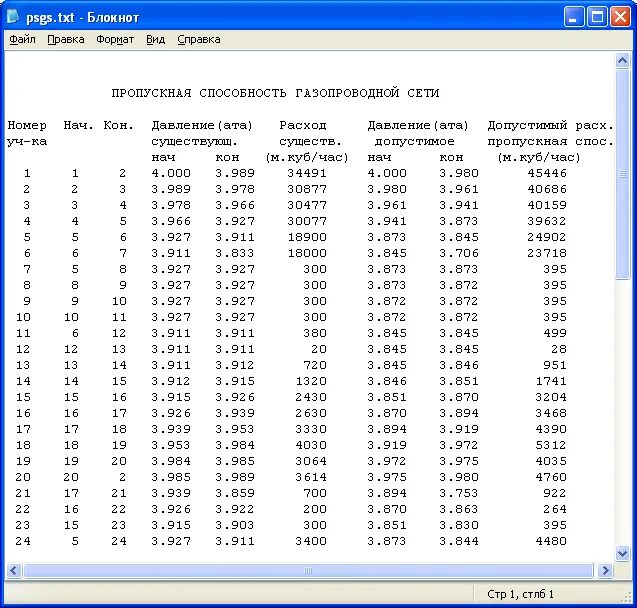Click the value 5312 in row 18
This screenshot has width=637, height=608.
coord(551,445)
